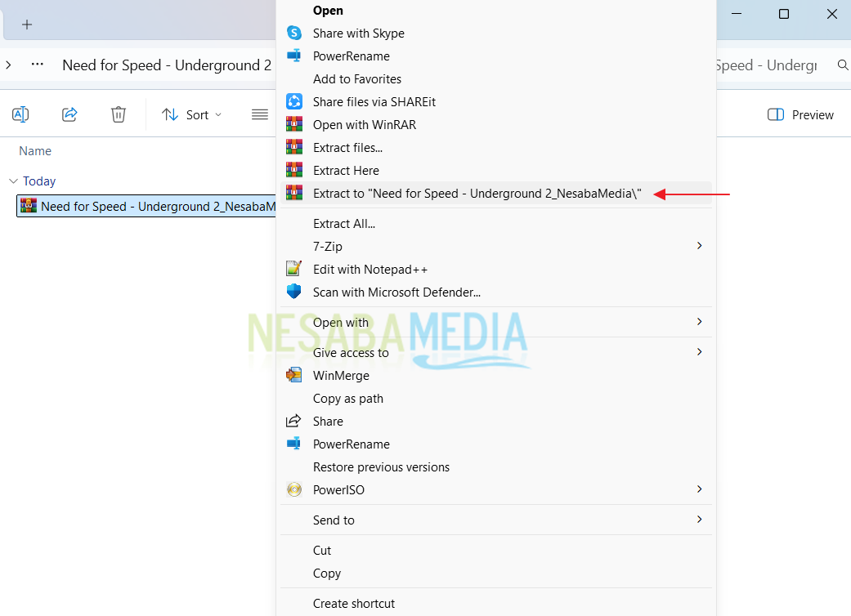Image resolution: width=851 pixels, height=616 pixels.
Task: Click the Delete trash icon in toolbar
Action: point(119,114)
